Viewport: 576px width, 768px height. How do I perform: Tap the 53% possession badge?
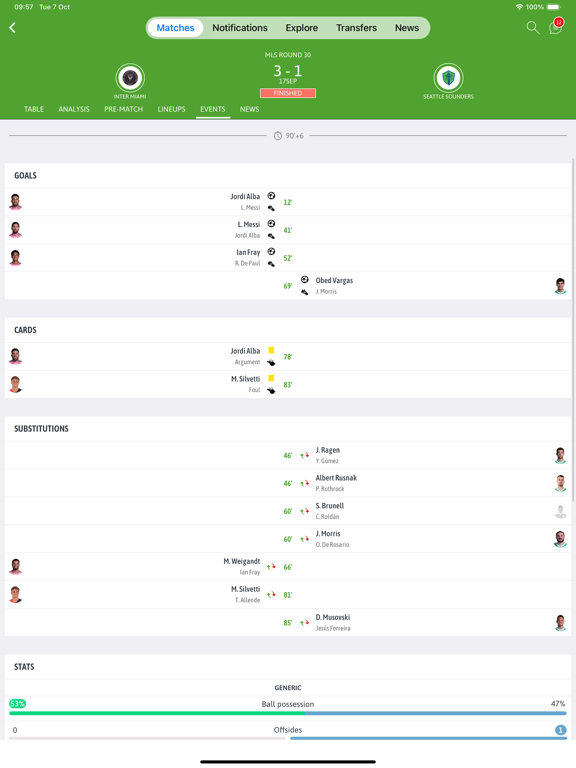(17, 704)
